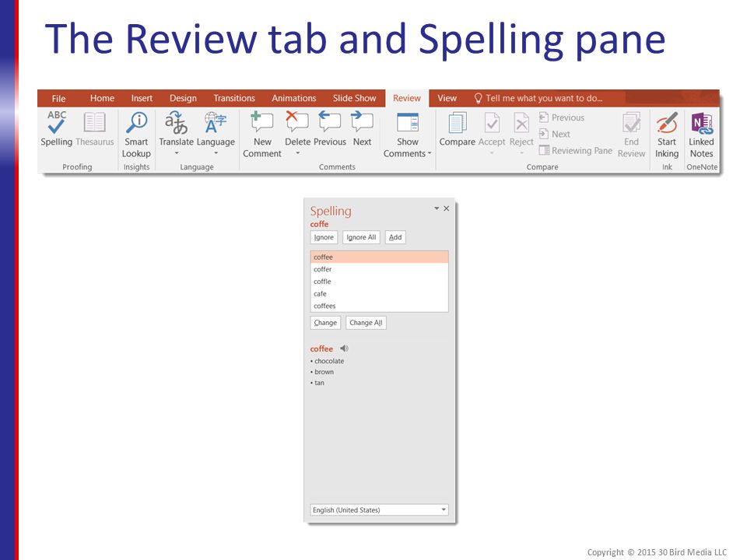Image resolution: width=747 pixels, height=560 pixels.
Task: Click the Spelling check icon in Proofing
Action: click(56, 122)
